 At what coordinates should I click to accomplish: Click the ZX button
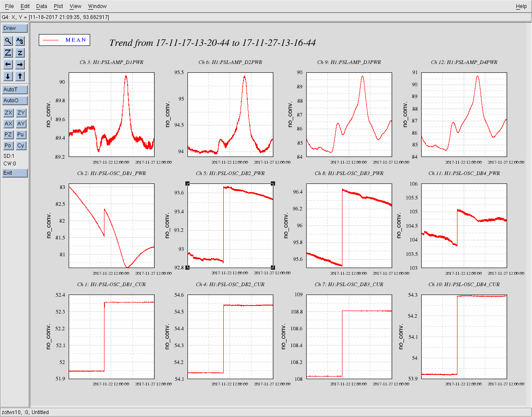[x=8, y=113]
